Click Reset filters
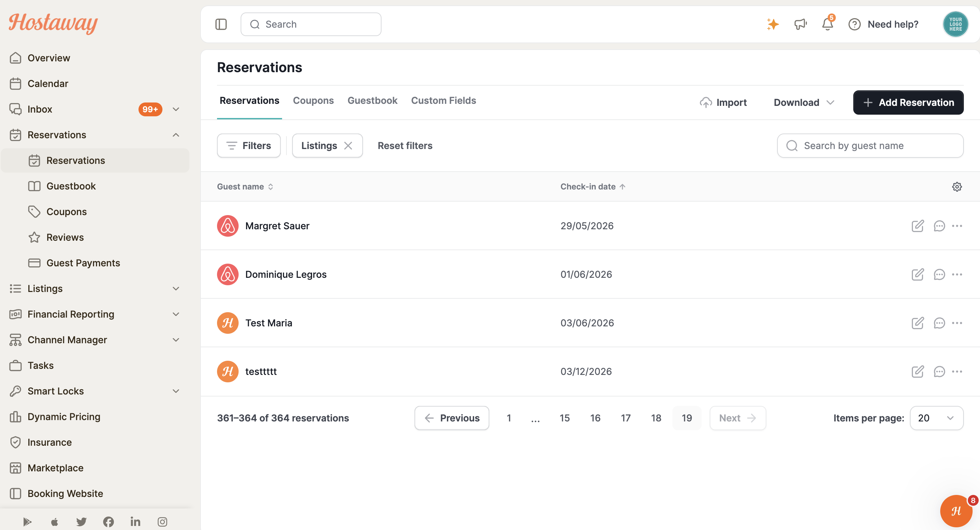 (405, 146)
